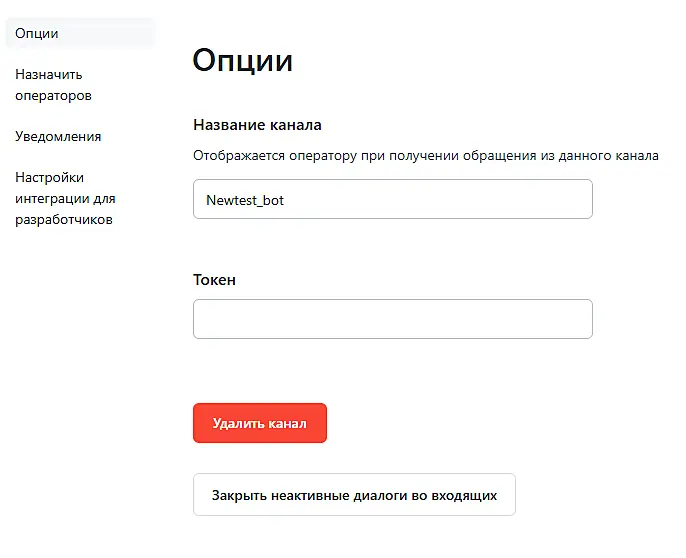Click into the empty Токен field
The image size is (686, 558).
(392, 319)
